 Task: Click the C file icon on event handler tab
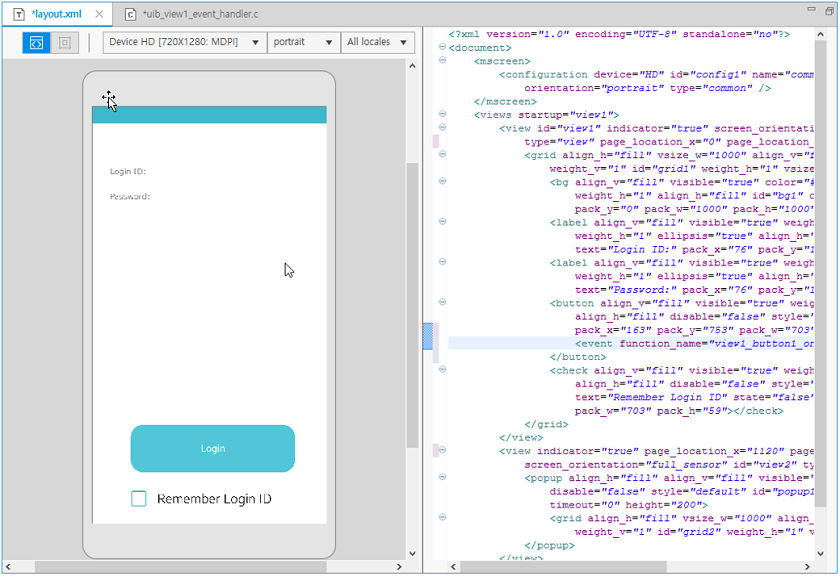tap(130, 15)
